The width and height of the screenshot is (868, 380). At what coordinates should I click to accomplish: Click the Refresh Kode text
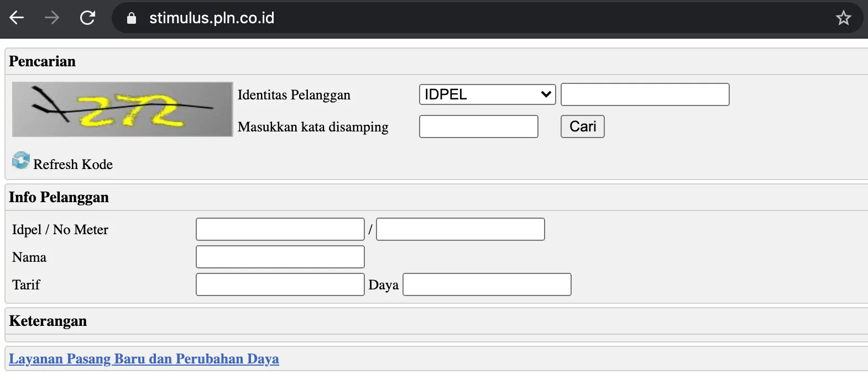pos(73,165)
